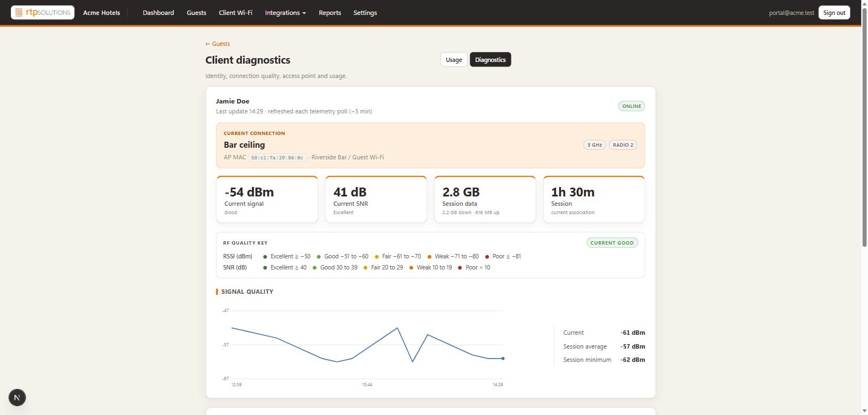Click the portal@acme.test account label
This screenshot has height=415, width=868.
click(792, 12)
